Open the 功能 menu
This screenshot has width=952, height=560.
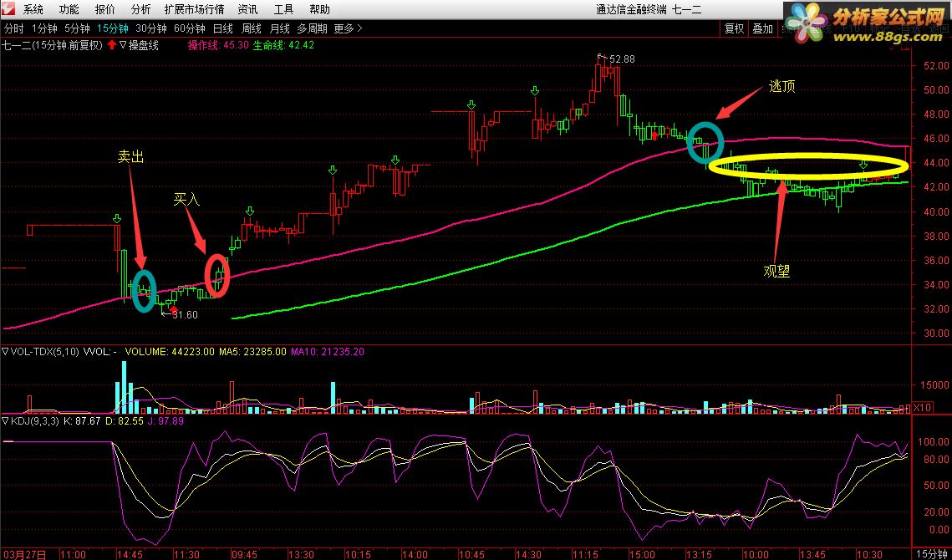click(69, 9)
